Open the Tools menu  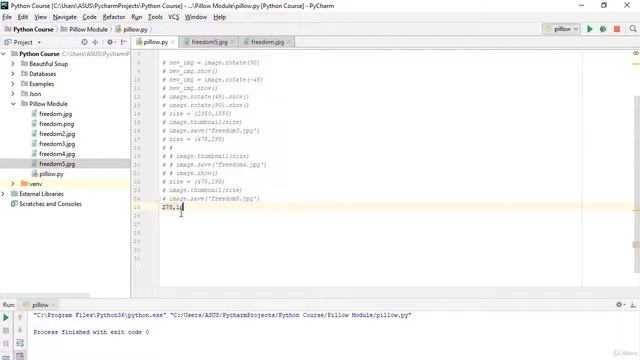click(155, 17)
